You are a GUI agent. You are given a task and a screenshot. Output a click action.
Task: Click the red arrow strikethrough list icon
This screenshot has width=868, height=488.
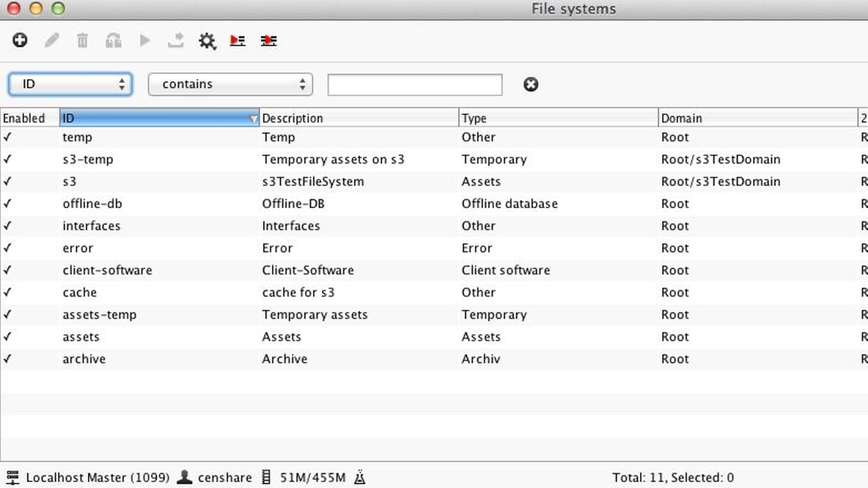(268, 40)
